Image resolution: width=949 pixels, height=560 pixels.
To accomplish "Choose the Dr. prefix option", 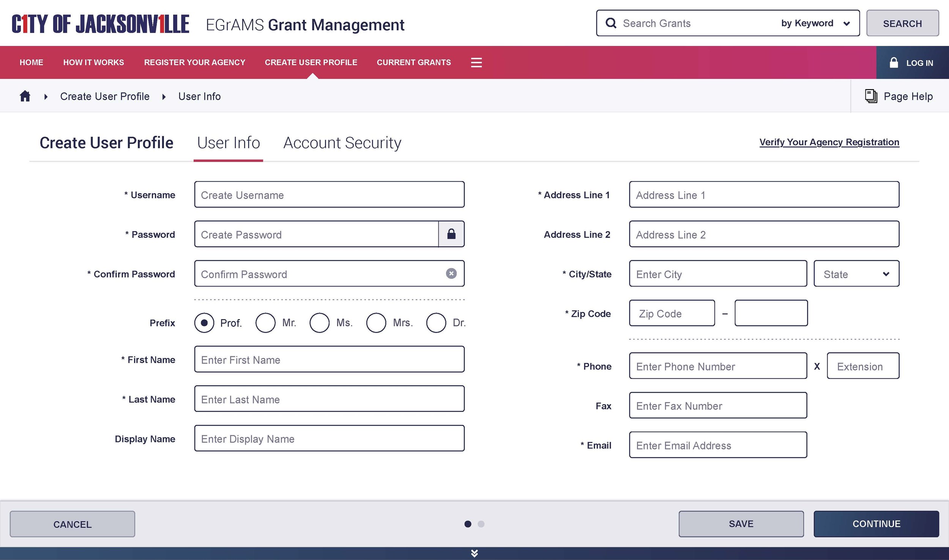I will tap(436, 323).
